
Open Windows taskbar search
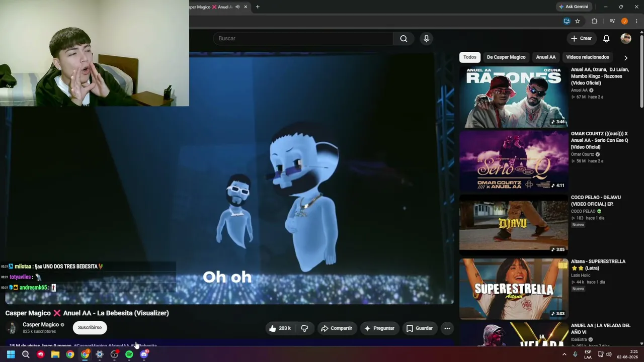pyautogui.click(x=26, y=354)
